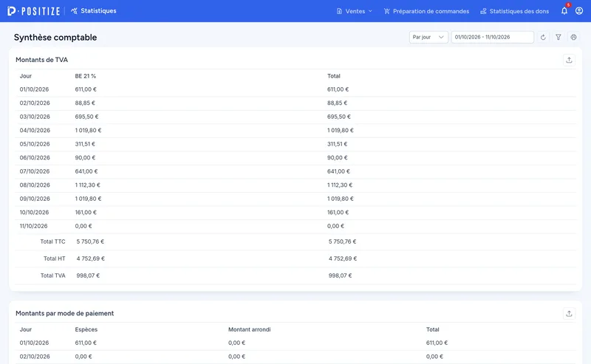Click 1 112,30 € in BE 21 % column

pos(87,185)
